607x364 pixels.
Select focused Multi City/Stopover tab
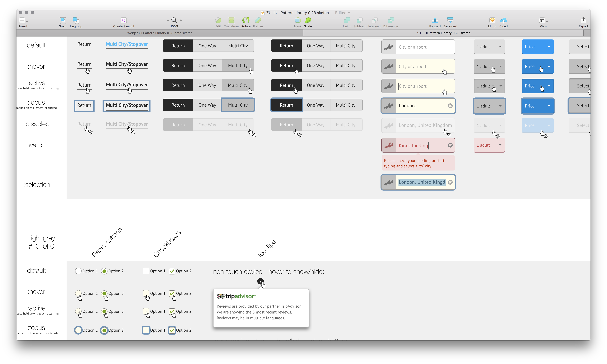click(x=126, y=106)
